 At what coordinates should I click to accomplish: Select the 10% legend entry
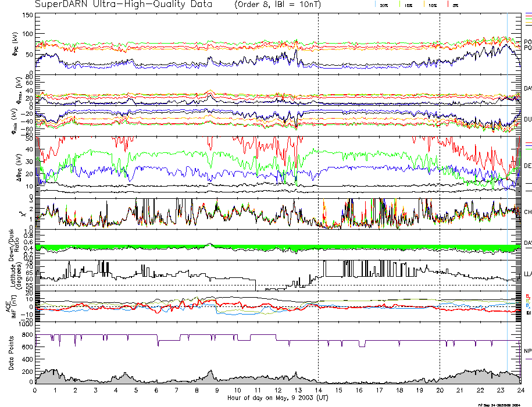(x=433, y=5)
